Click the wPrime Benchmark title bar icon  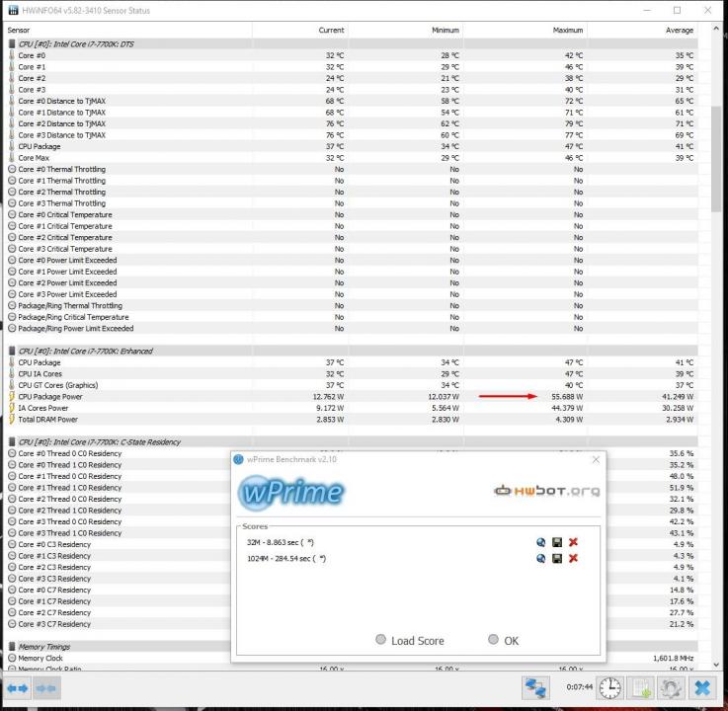click(239, 459)
